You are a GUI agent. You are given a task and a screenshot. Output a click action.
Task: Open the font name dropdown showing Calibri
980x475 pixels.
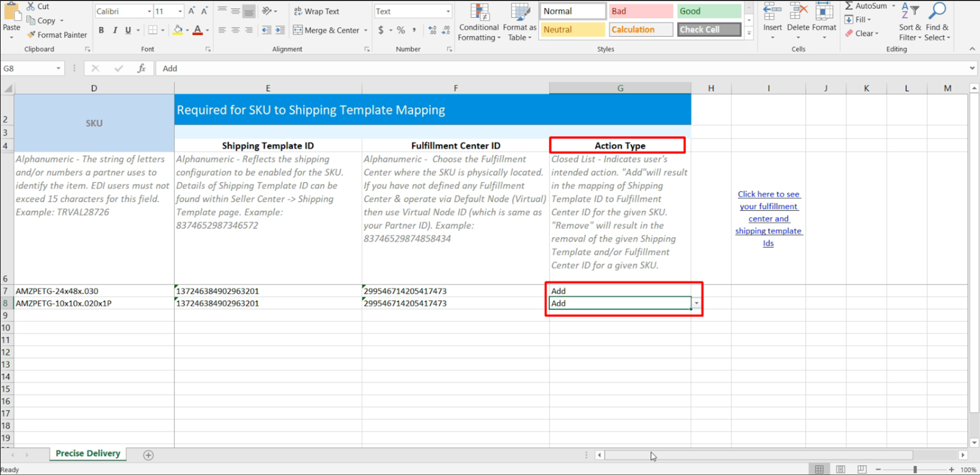point(149,11)
